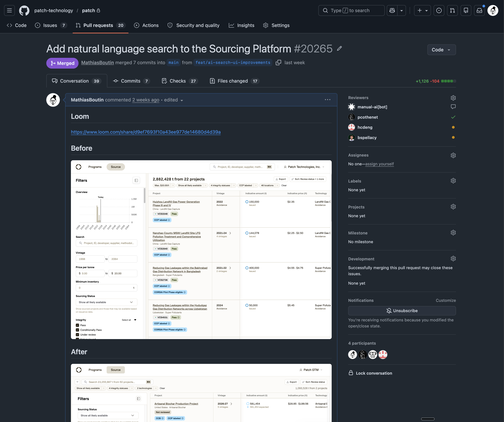Edit the pull request title
The height and width of the screenshot is (422, 504).
click(339, 49)
